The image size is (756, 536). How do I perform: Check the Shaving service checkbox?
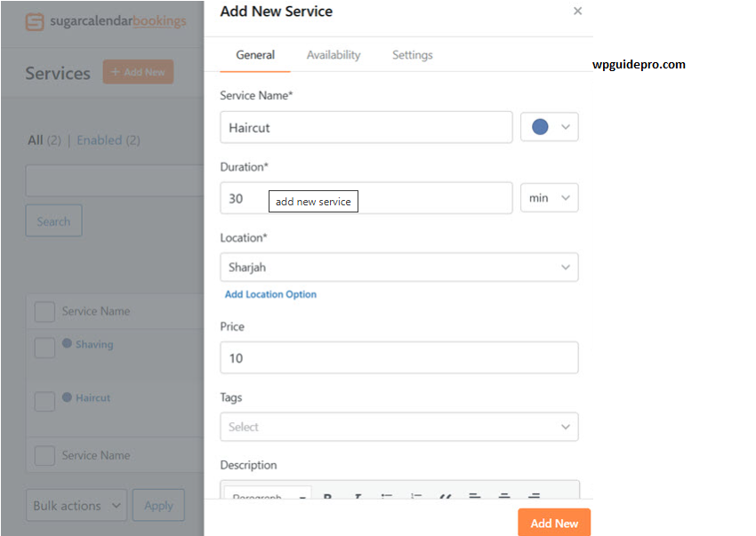click(44, 348)
